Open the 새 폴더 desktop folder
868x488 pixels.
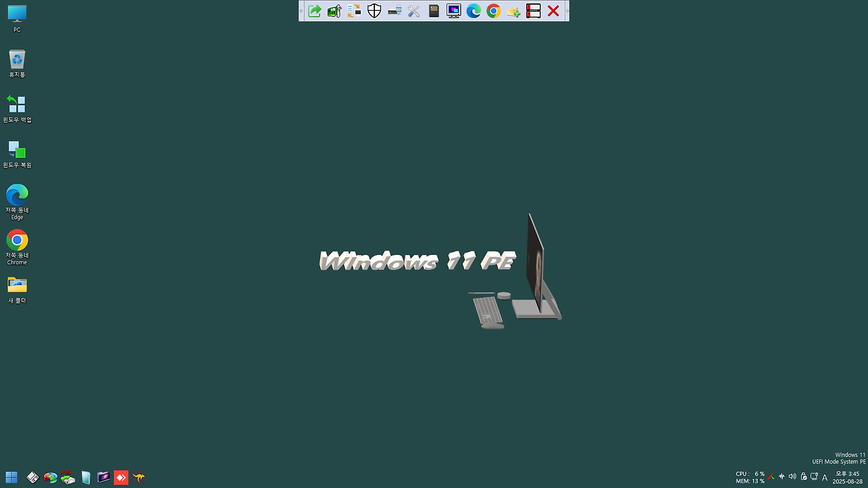click(x=17, y=290)
